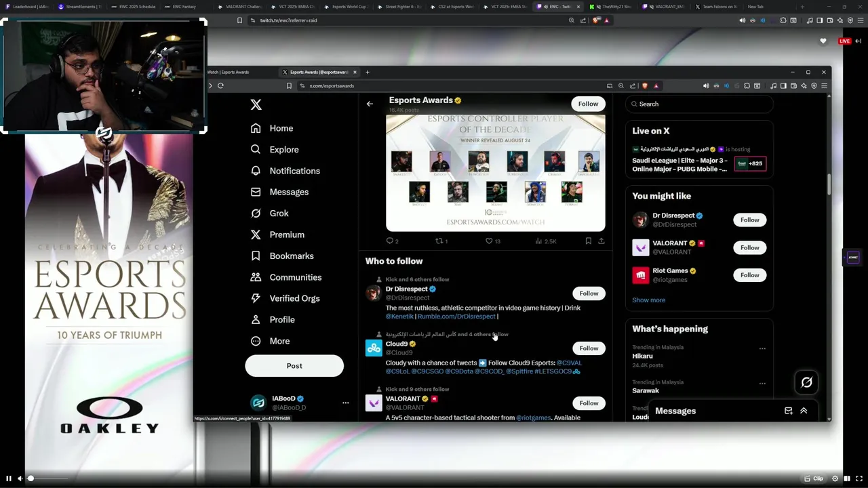This screenshot has height=488, width=868.
Task: Like the Esports Awards post
Action: (492, 241)
